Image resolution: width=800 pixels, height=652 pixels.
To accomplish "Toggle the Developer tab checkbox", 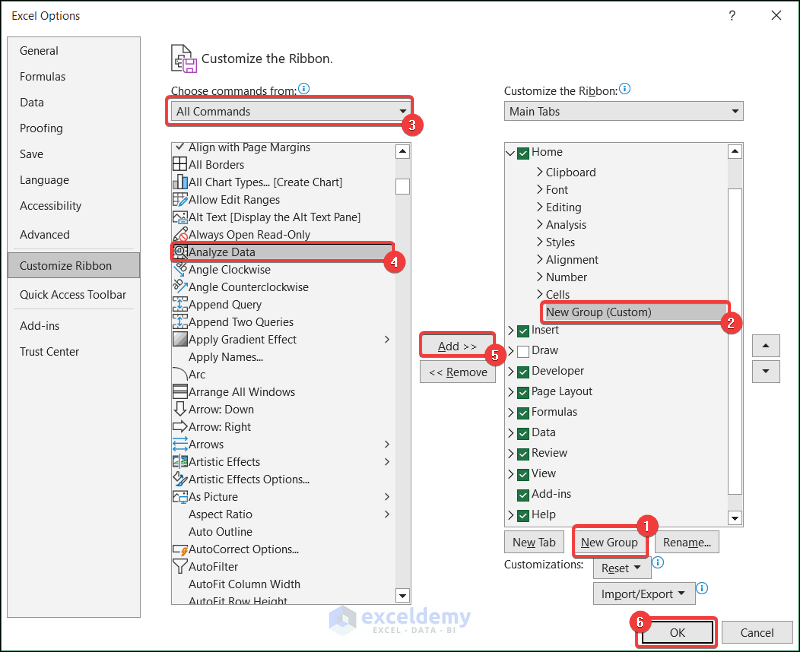I will click(x=522, y=372).
